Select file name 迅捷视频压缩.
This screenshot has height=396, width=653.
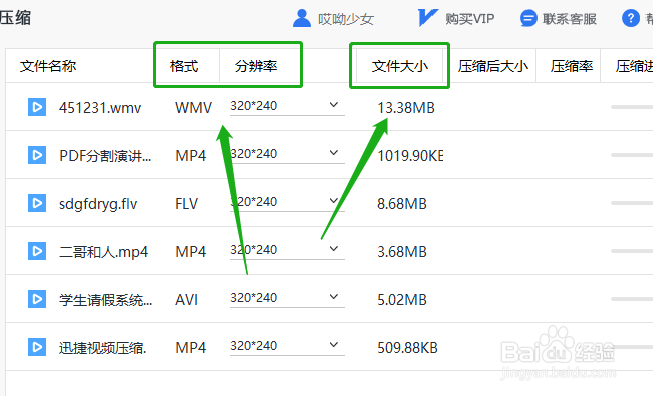[x=102, y=348]
